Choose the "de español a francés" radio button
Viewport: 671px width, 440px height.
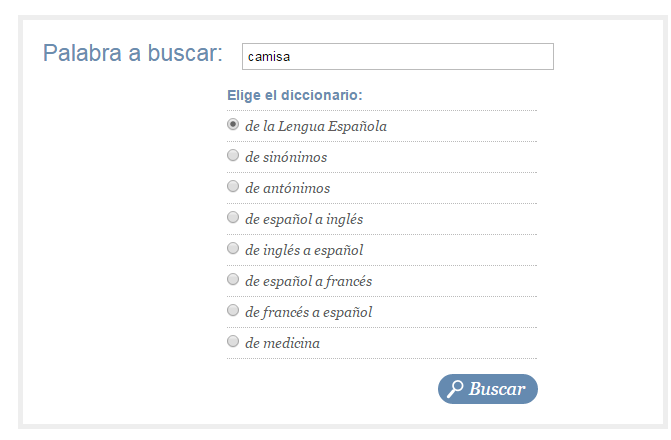point(233,280)
